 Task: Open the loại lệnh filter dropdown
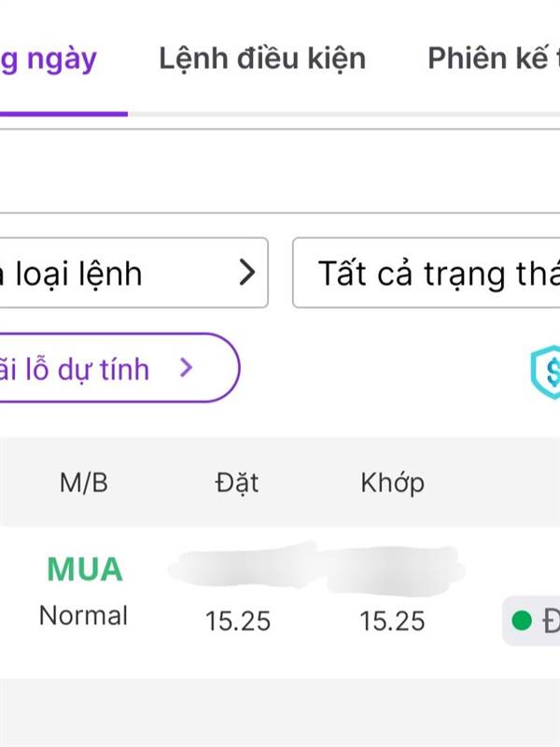(131, 273)
